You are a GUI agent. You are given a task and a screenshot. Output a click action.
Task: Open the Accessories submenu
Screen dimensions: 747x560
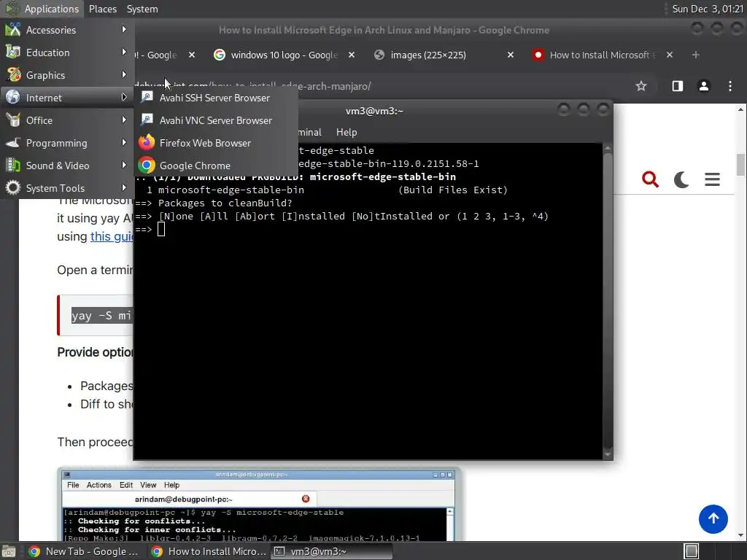pyautogui.click(x=67, y=29)
